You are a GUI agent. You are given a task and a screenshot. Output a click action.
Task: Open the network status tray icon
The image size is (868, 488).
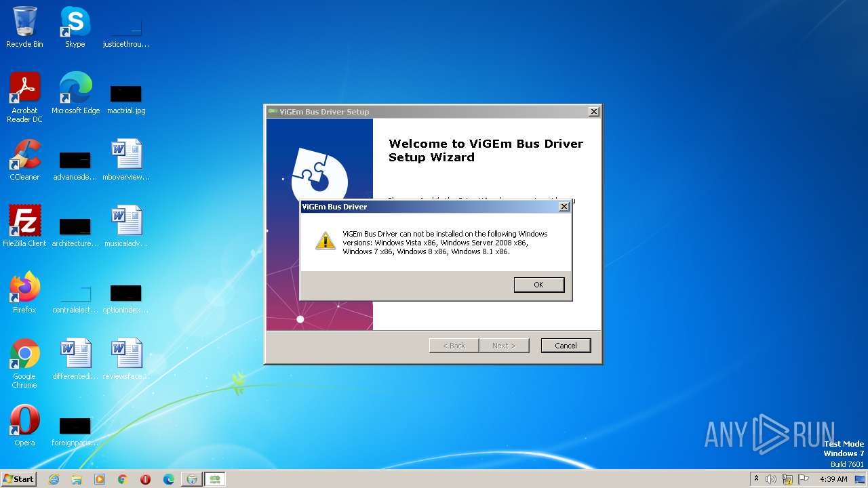787,479
